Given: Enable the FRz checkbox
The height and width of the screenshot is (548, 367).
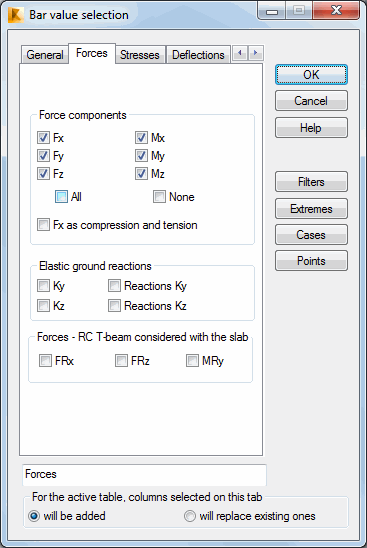Looking at the screenshot, I should click(121, 360).
